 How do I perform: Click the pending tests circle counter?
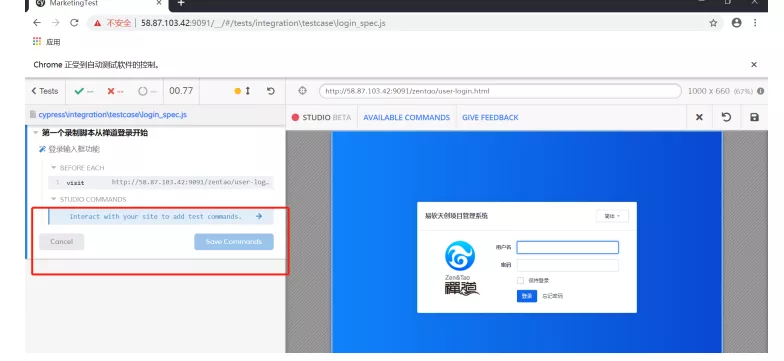click(x=148, y=91)
